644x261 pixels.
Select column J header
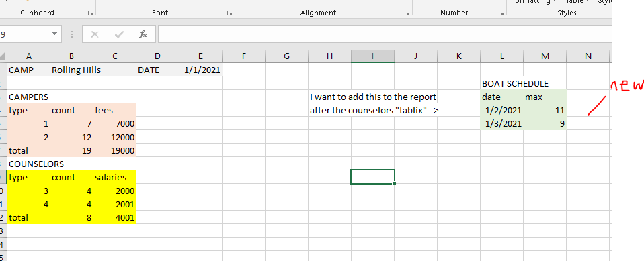tap(415, 56)
